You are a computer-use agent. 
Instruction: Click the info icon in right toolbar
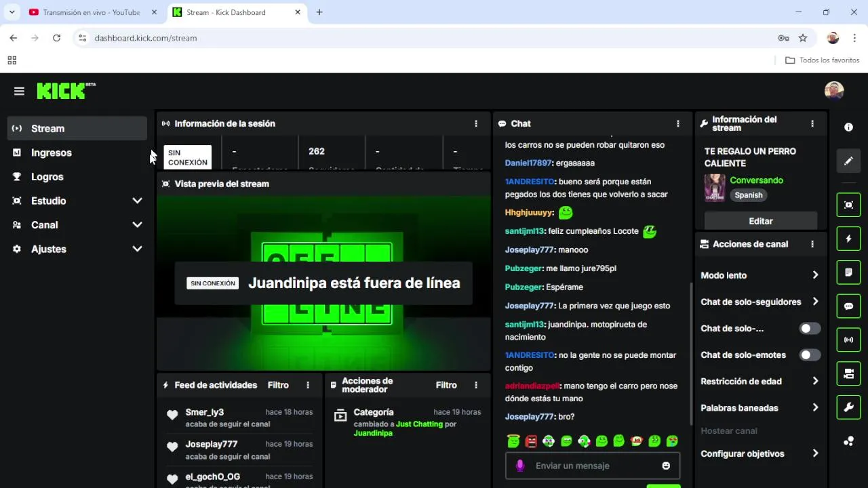[848, 127]
